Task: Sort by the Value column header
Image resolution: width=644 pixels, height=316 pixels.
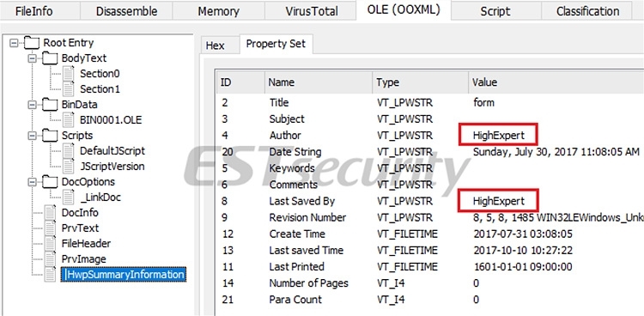Action: (556, 82)
